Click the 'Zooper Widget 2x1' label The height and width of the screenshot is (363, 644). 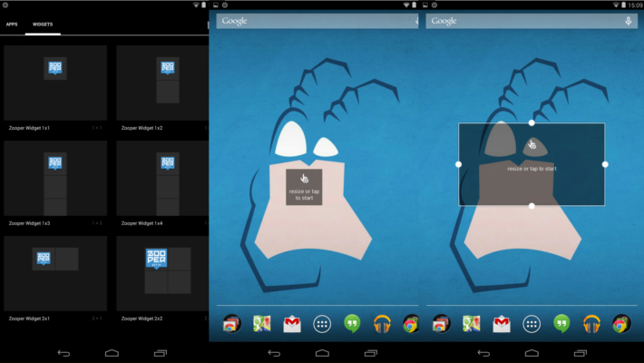point(29,319)
